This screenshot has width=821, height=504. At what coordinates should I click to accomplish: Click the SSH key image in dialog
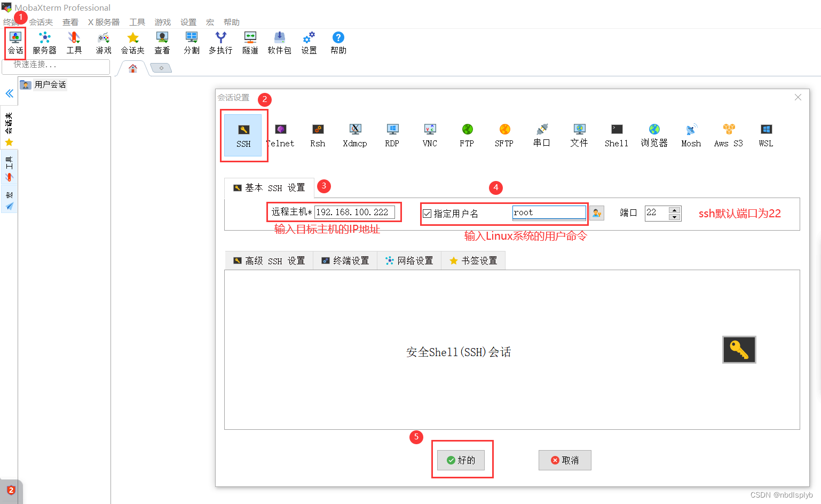coord(739,350)
